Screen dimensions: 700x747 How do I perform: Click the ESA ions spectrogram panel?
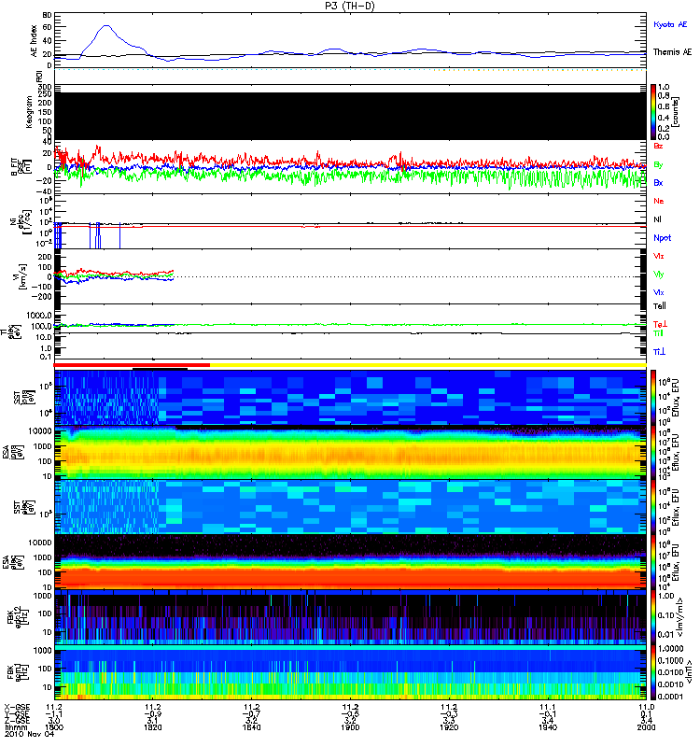(350, 453)
